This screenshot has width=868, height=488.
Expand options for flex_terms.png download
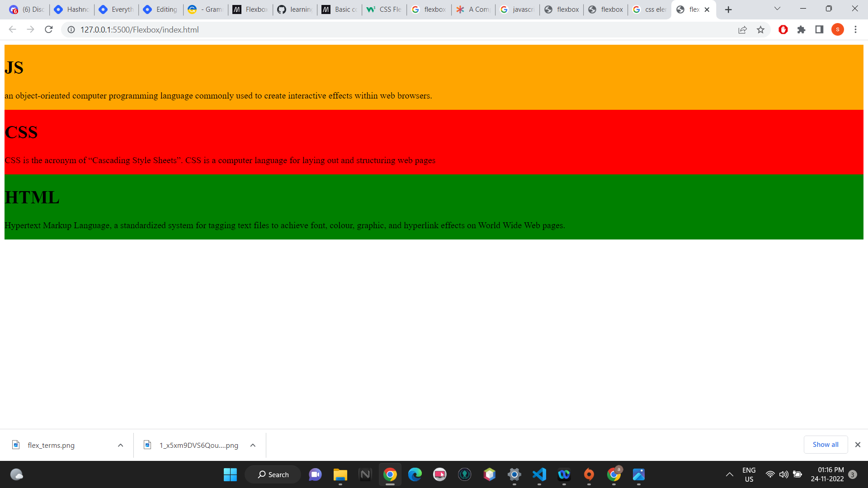point(121,446)
